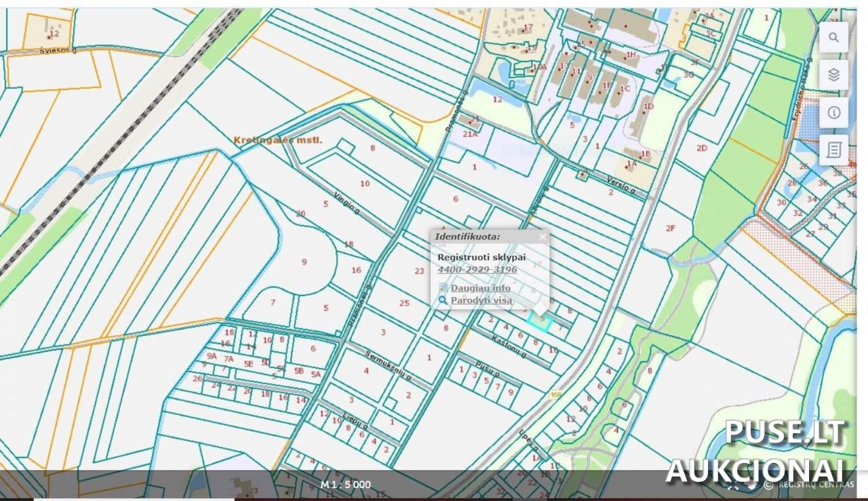The width and height of the screenshot is (868, 501).
Task: Select parcel labeled 5E
Action: tap(249, 364)
